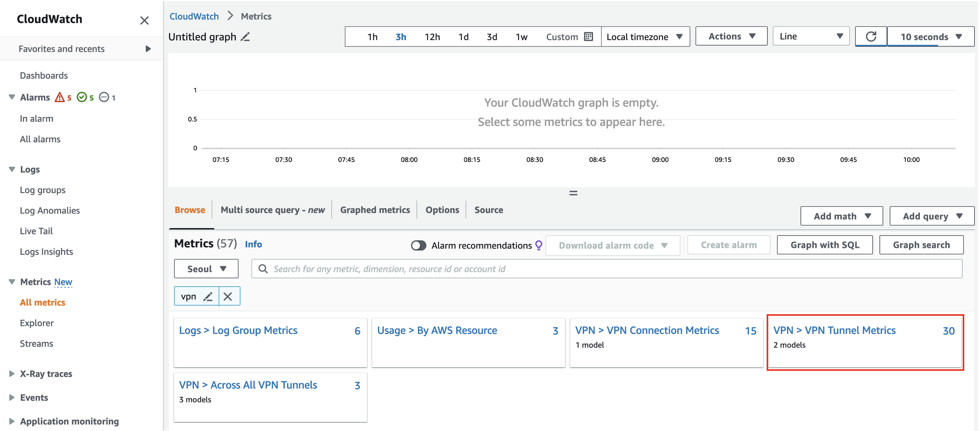Expand the X-Ray traces section
The width and height of the screenshot is (980, 431).
(12, 374)
